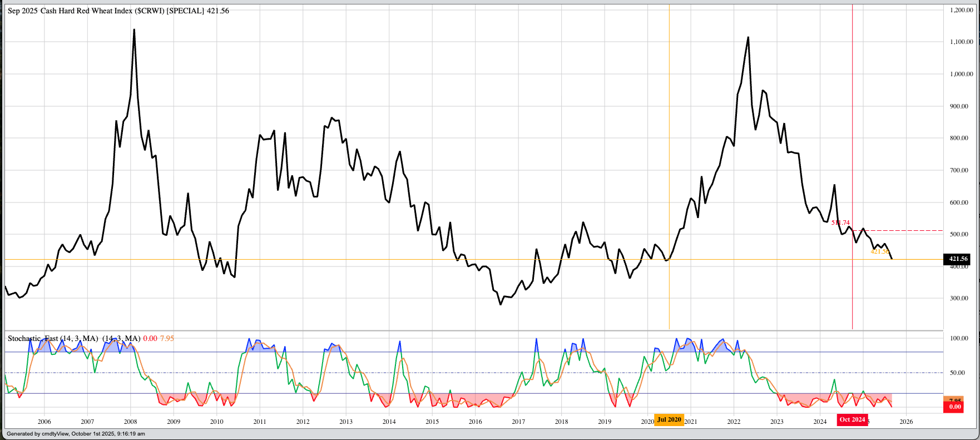Click the Sep 2025 Cash Hard Red Wheat Index title
Viewport: 980px width, 440px height.
118,11
